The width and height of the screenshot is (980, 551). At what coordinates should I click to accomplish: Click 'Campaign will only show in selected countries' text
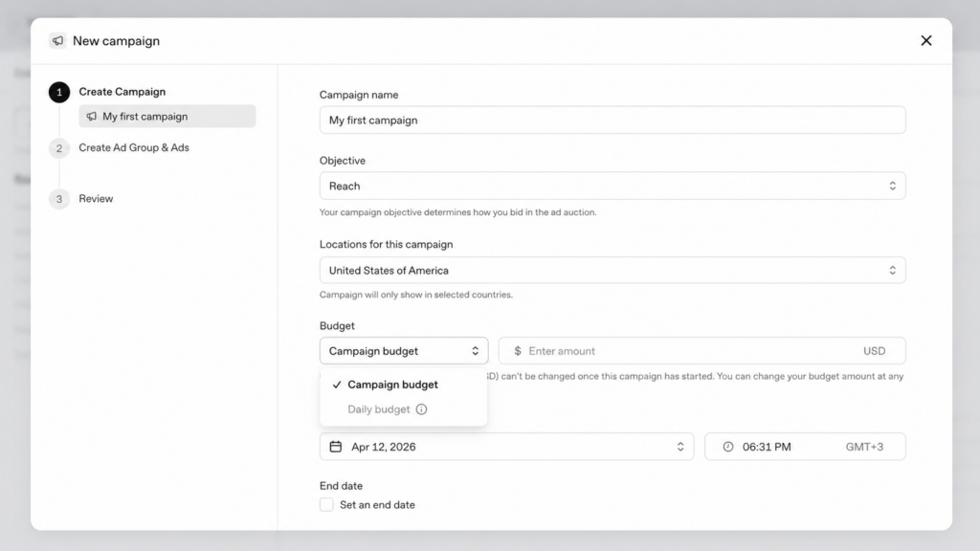[415, 295]
